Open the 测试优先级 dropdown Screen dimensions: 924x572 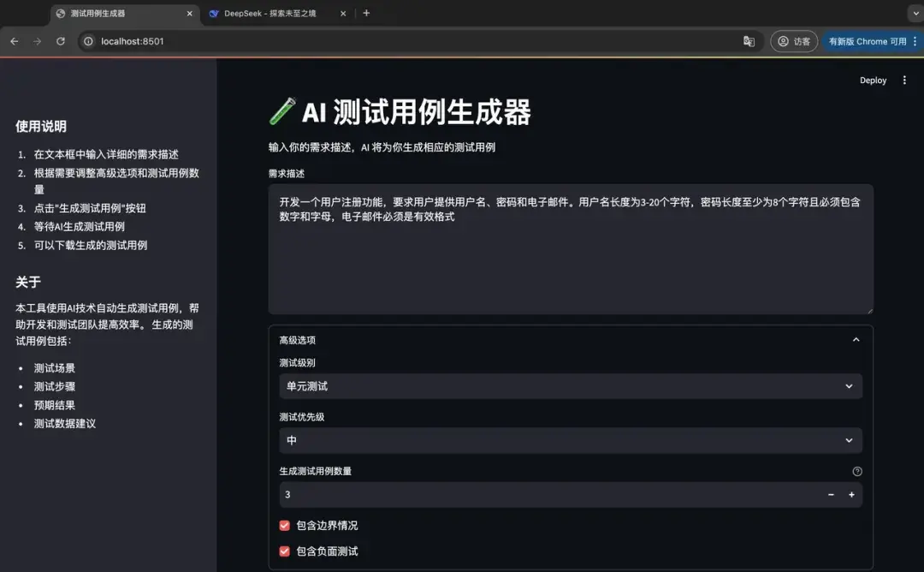coord(570,440)
